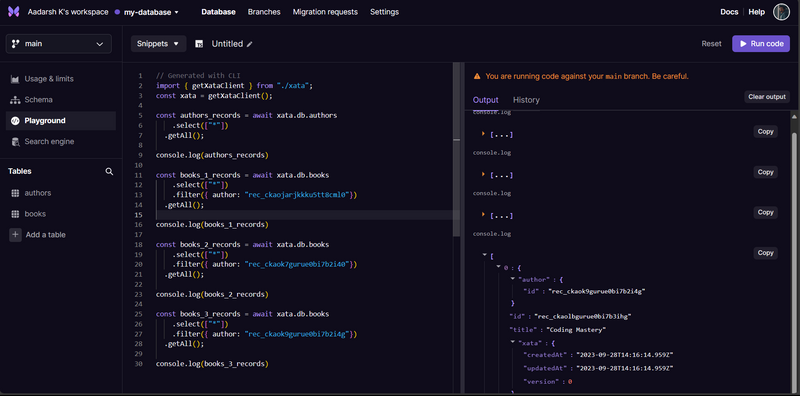Collapse the "author" node in output

point(513,279)
